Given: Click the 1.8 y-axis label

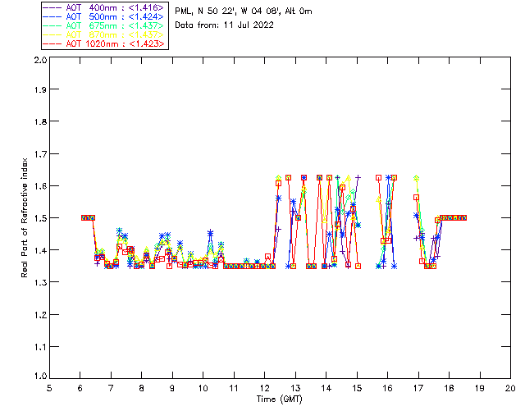Looking at the screenshot, I should (40, 121).
